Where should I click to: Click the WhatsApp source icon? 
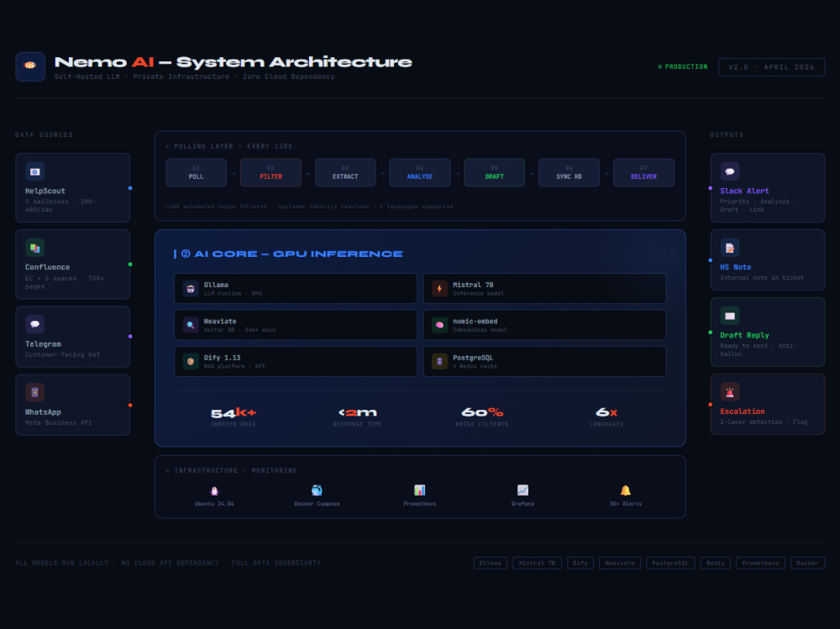click(x=34, y=392)
